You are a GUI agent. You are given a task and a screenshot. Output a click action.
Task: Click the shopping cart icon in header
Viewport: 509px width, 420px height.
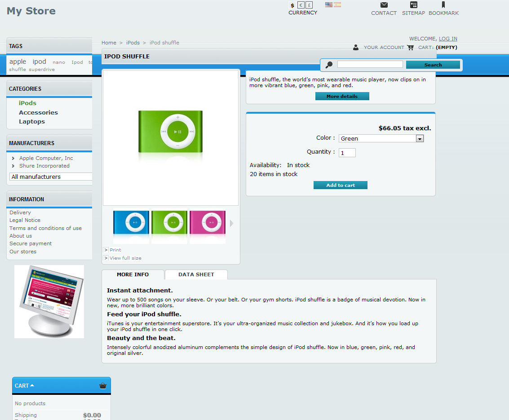(x=411, y=47)
